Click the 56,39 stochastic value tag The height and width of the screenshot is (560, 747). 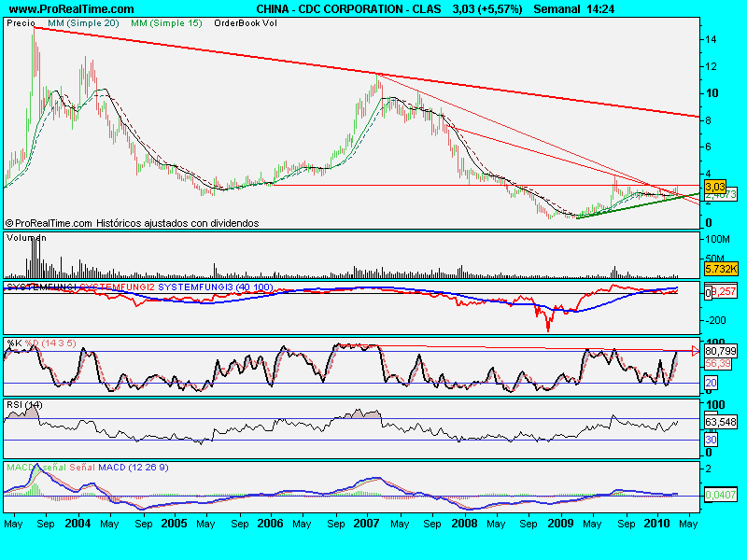[718, 363]
